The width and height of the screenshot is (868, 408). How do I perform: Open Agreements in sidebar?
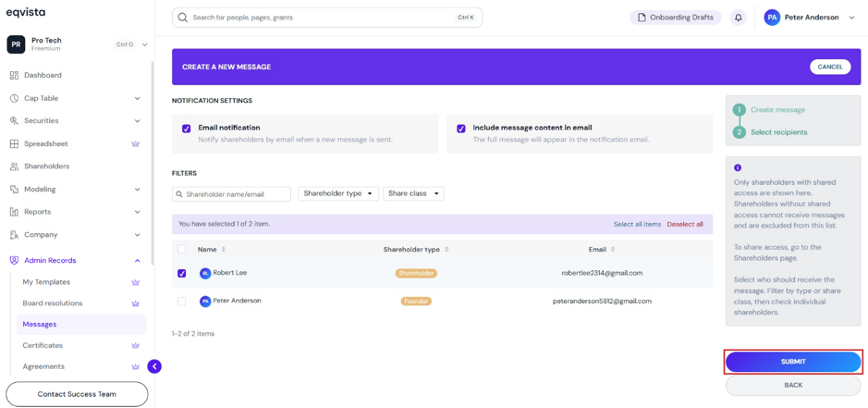[43, 366]
